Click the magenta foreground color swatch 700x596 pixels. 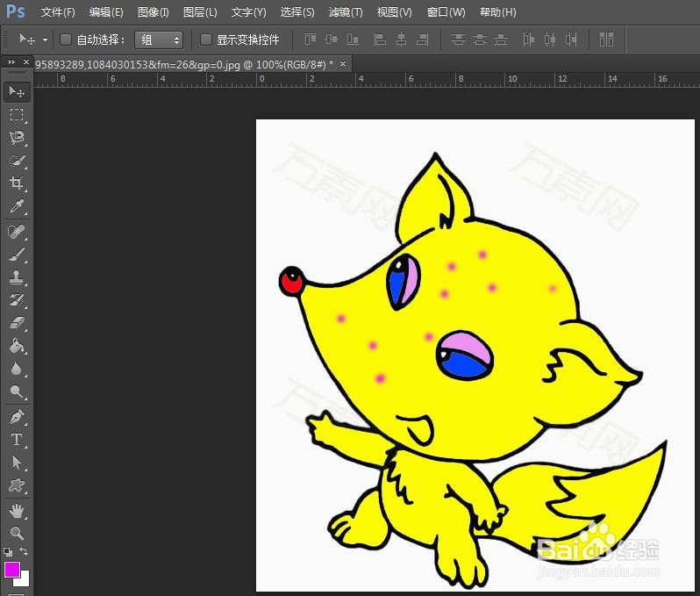[x=11, y=569]
